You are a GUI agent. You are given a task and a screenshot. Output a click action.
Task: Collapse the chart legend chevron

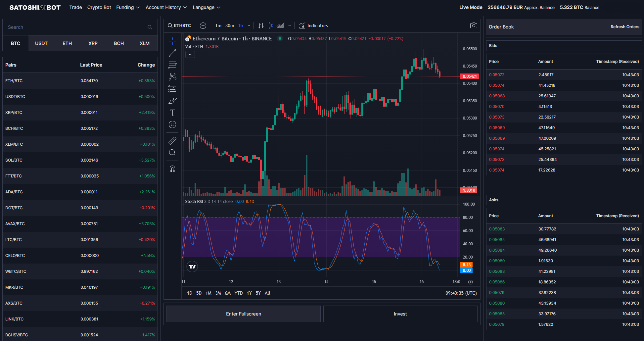(190, 55)
